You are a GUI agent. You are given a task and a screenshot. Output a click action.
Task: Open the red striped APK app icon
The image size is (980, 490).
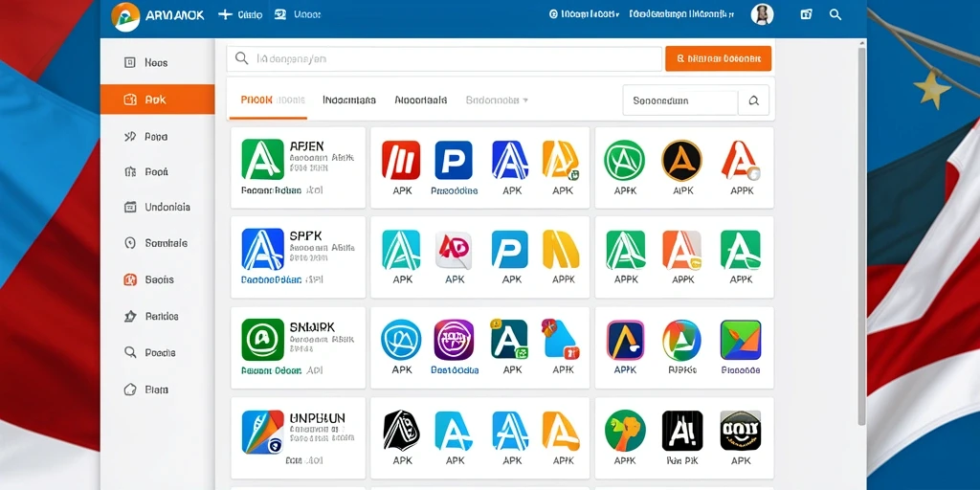pos(401,161)
